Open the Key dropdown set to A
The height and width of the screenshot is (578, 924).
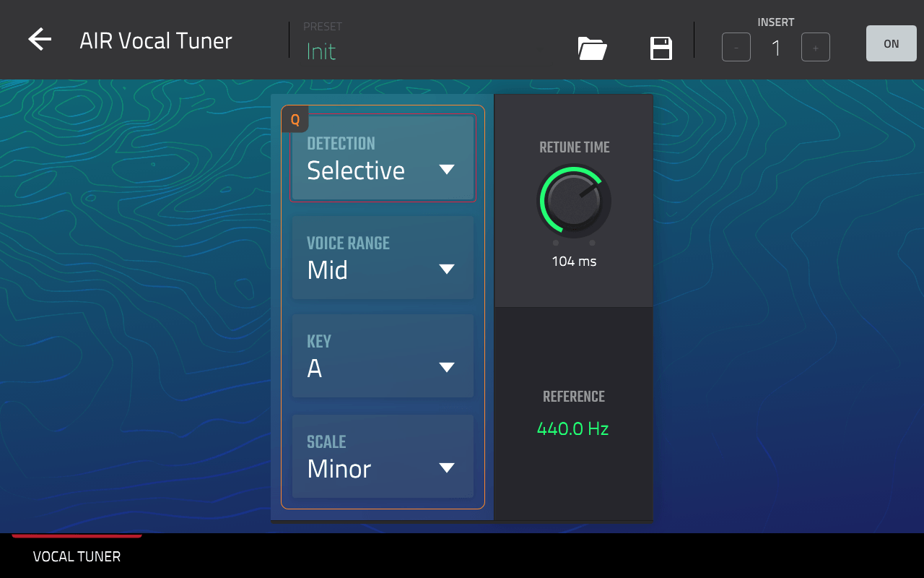point(383,356)
